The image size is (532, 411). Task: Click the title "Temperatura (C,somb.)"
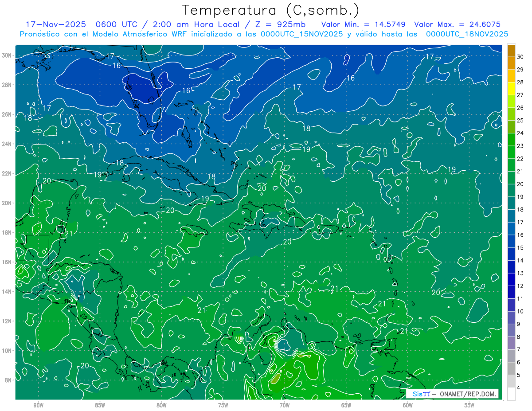coord(270,10)
